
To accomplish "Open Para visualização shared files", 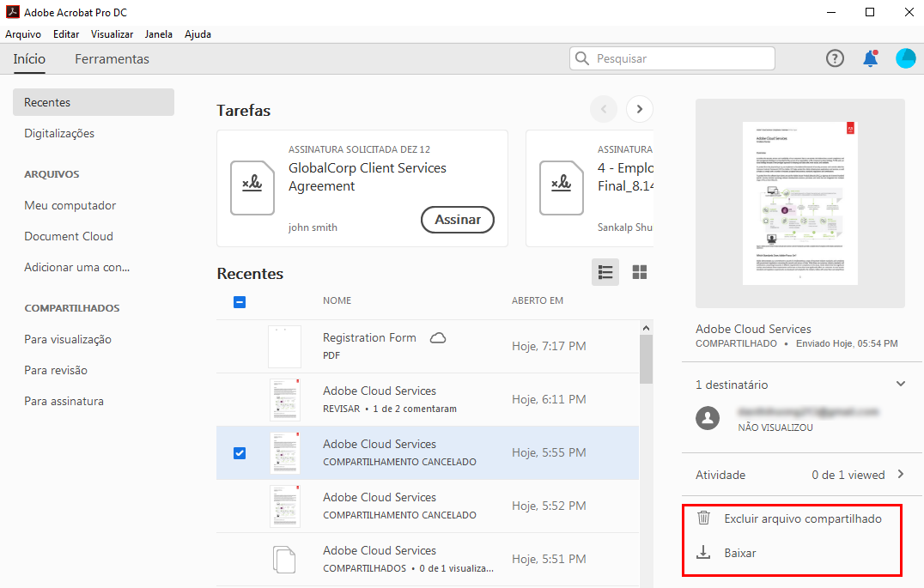I will click(x=68, y=339).
